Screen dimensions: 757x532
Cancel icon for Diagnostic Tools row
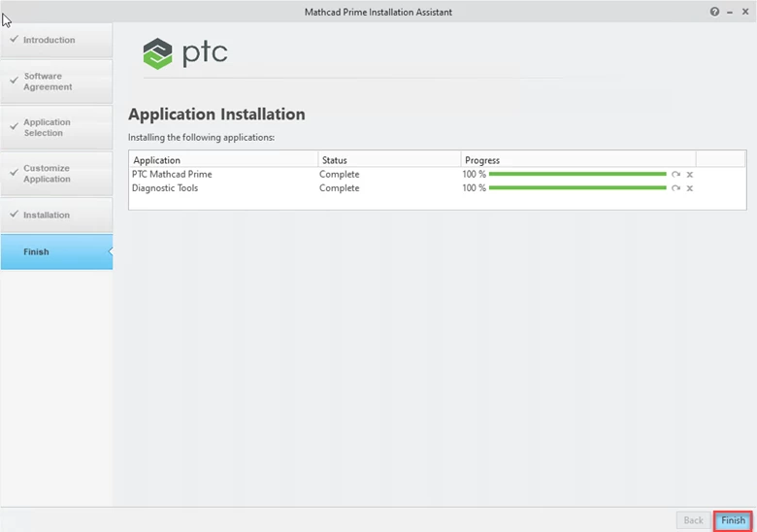pos(690,187)
